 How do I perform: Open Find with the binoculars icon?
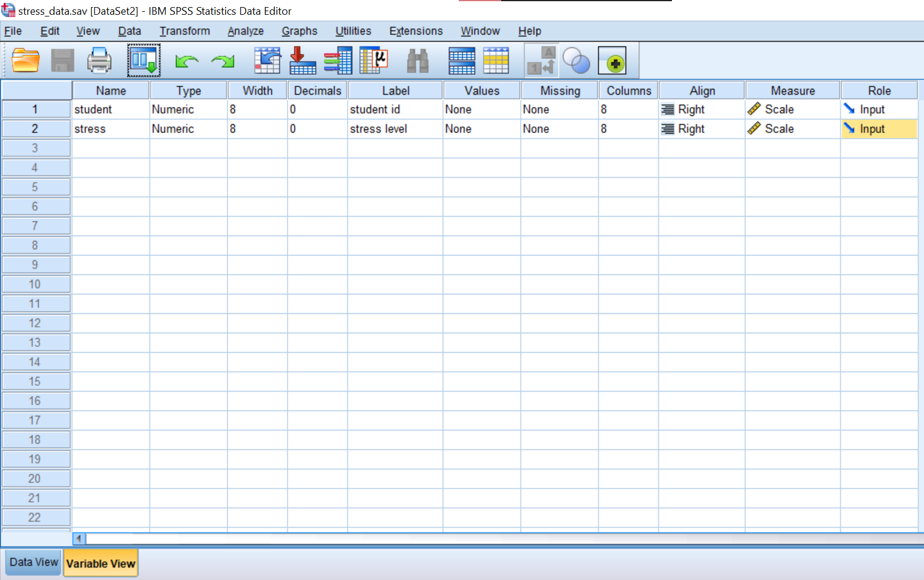418,61
